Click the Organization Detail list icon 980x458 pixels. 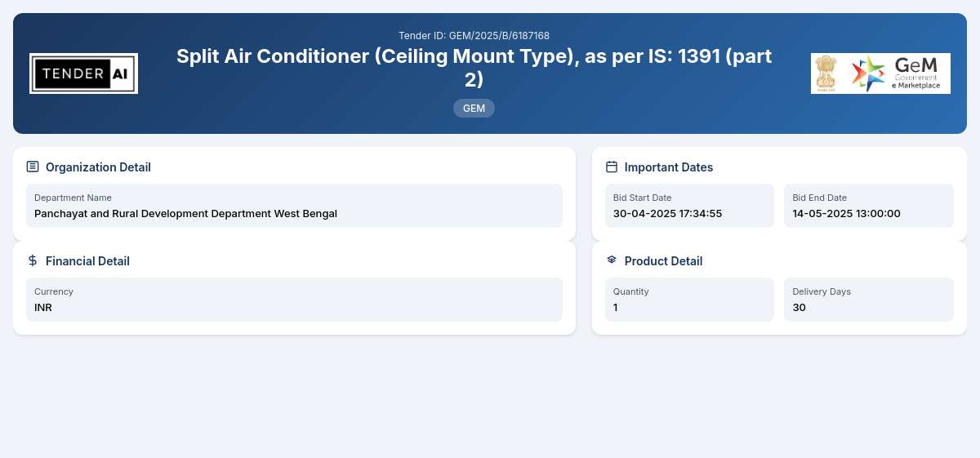point(33,167)
